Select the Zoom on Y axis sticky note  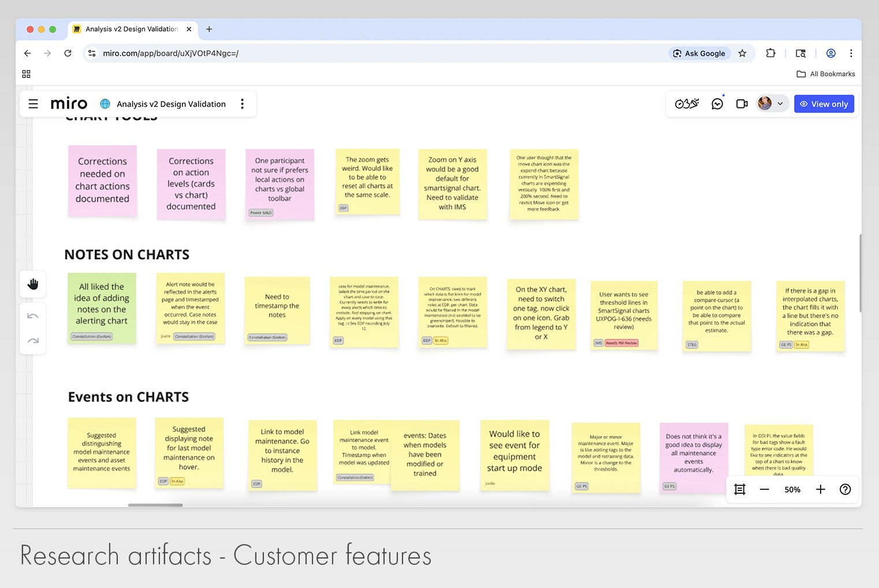[453, 184]
